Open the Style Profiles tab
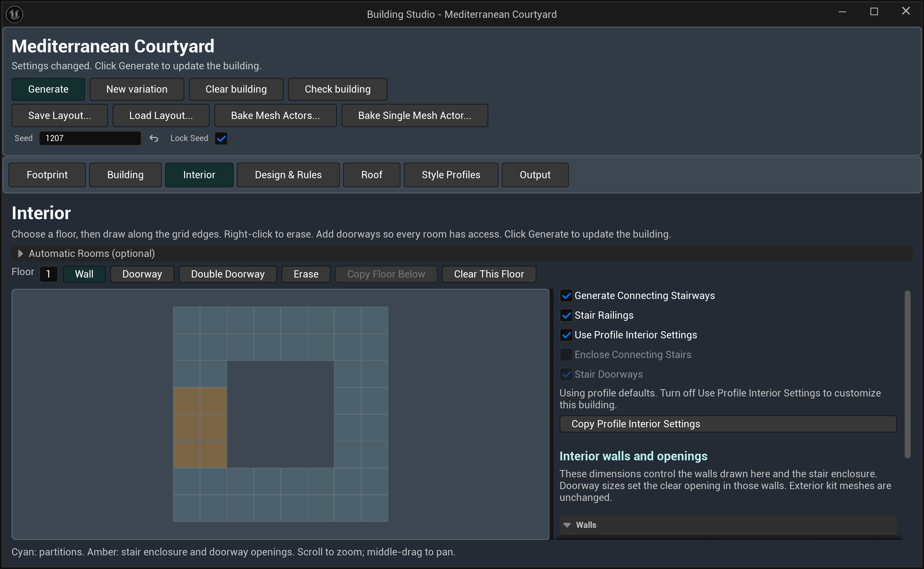 (451, 175)
